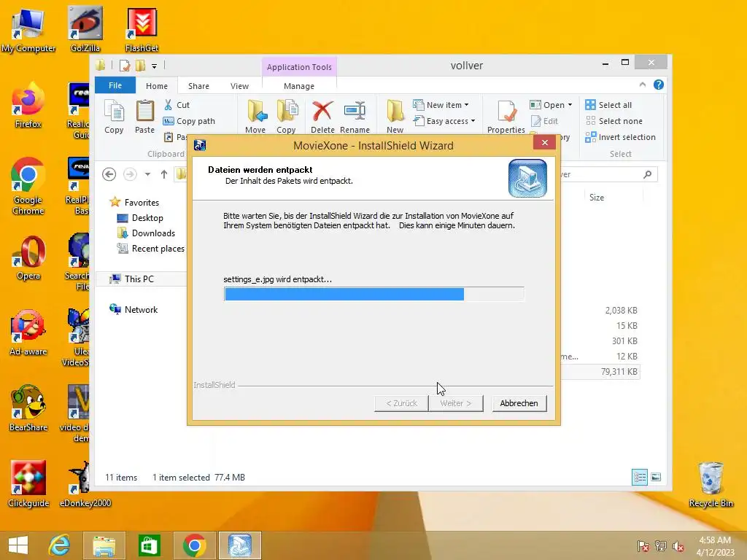This screenshot has height=560, width=747.
Task: Click the red Delete icon
Action: pyautogui.click(x=322, y=117)
